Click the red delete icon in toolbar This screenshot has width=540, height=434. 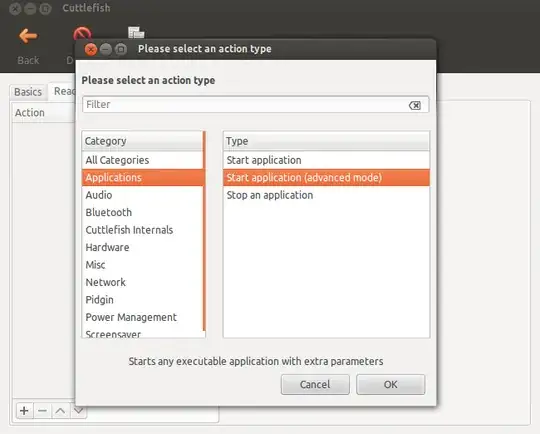click(x=82, y=33)
